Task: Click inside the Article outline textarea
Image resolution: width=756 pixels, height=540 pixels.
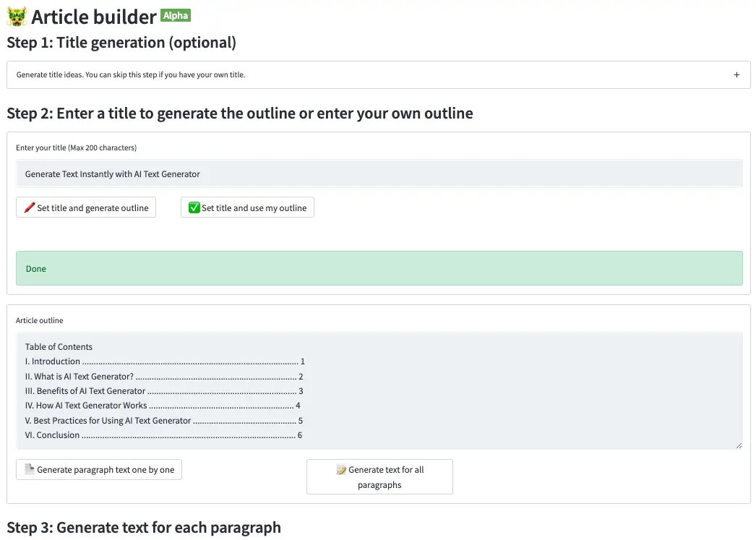Action: tap(379, 390)
